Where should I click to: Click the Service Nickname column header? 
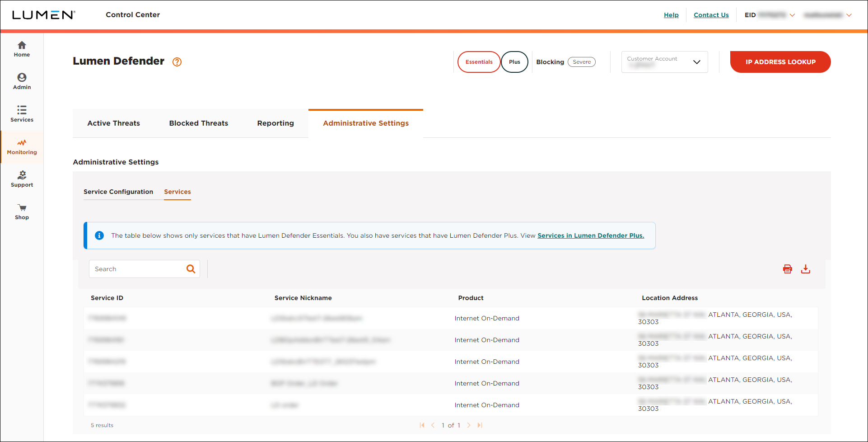303,298
